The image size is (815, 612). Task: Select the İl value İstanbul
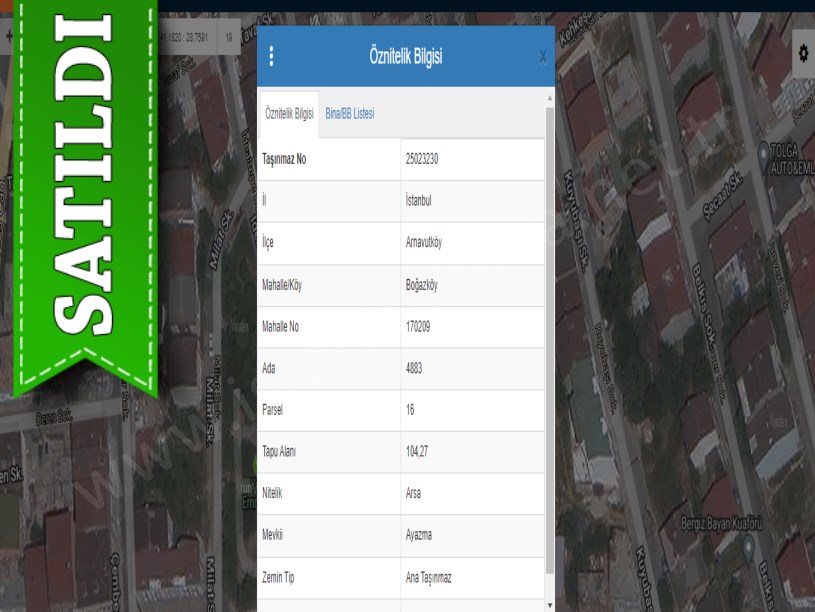click(x=419, y=201)
